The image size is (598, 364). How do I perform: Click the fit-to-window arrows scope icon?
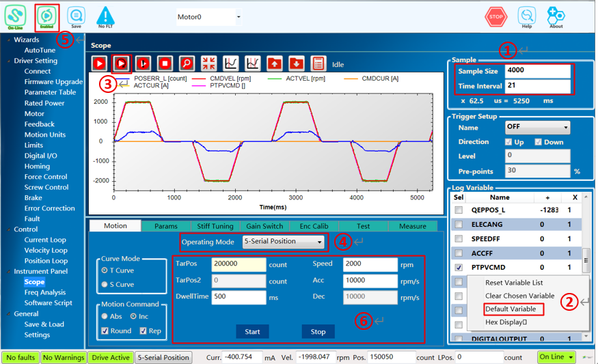click(x=208, y=64)
